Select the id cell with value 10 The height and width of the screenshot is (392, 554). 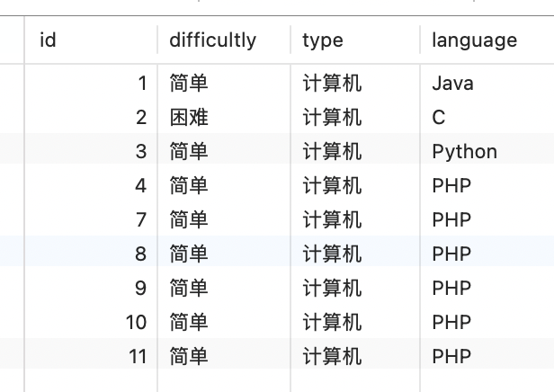(x=91, y=322)
